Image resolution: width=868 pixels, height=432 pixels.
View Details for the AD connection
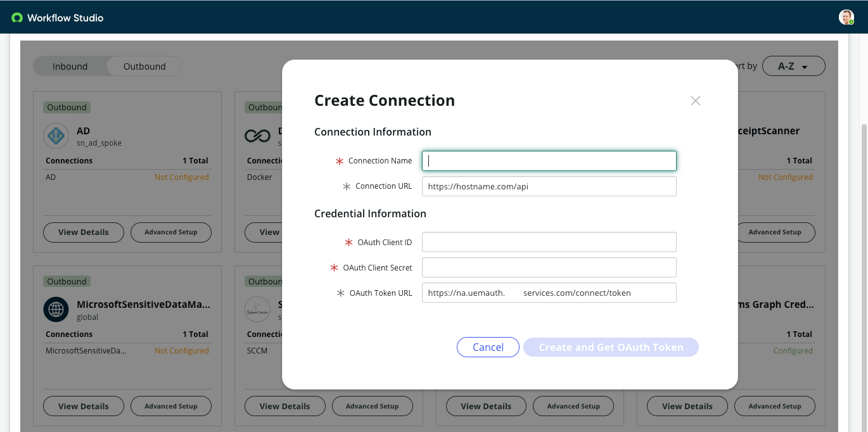83,232
